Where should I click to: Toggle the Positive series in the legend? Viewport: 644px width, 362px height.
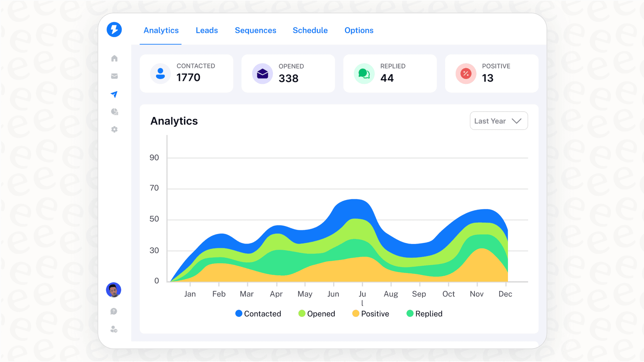click(x=370, y=313)
